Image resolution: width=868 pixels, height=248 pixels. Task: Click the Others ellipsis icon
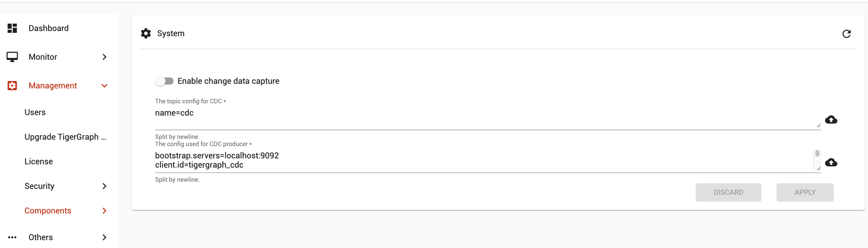tap(13, 237)
